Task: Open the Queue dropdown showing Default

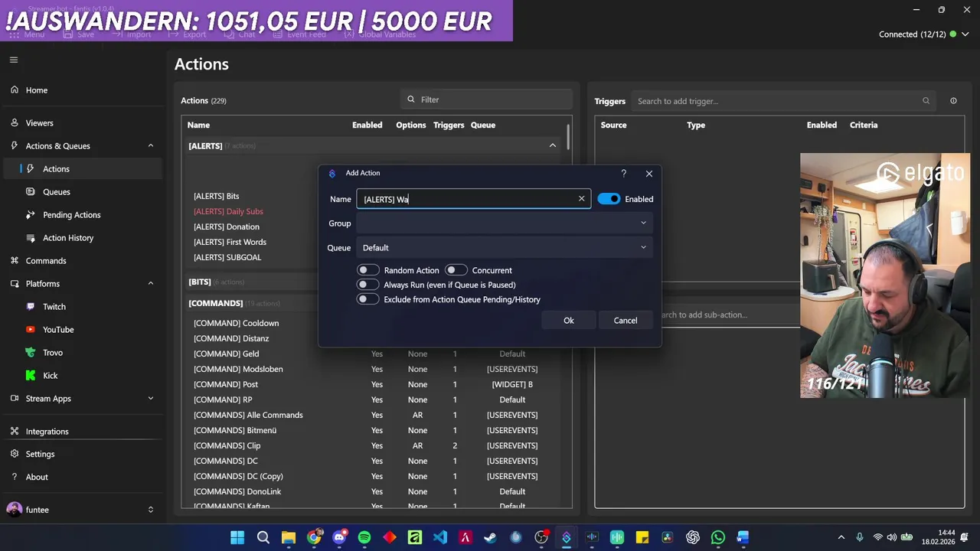Action: tap(505, 248)
